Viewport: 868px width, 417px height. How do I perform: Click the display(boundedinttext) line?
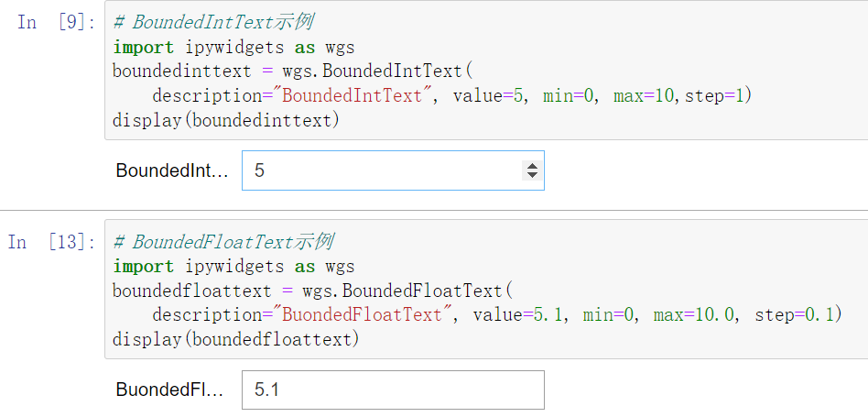(x=225, y=120)
